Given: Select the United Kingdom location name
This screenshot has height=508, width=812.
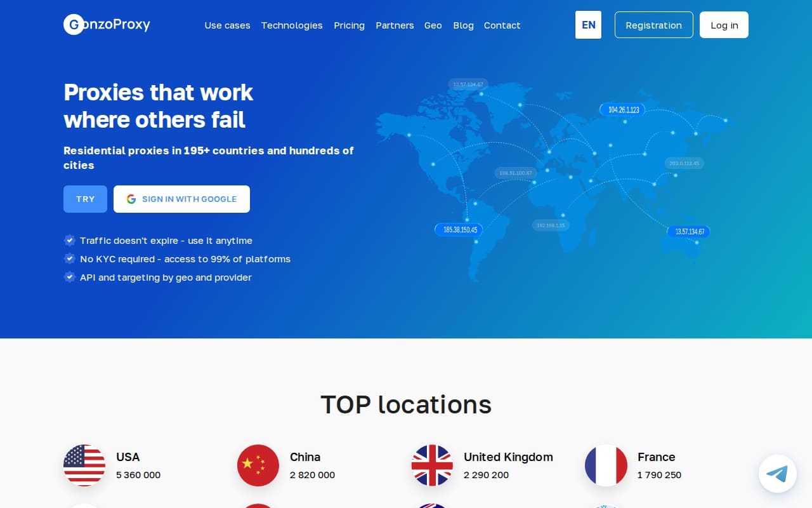Looking at the screenshot, I should (x=508, y=457).
